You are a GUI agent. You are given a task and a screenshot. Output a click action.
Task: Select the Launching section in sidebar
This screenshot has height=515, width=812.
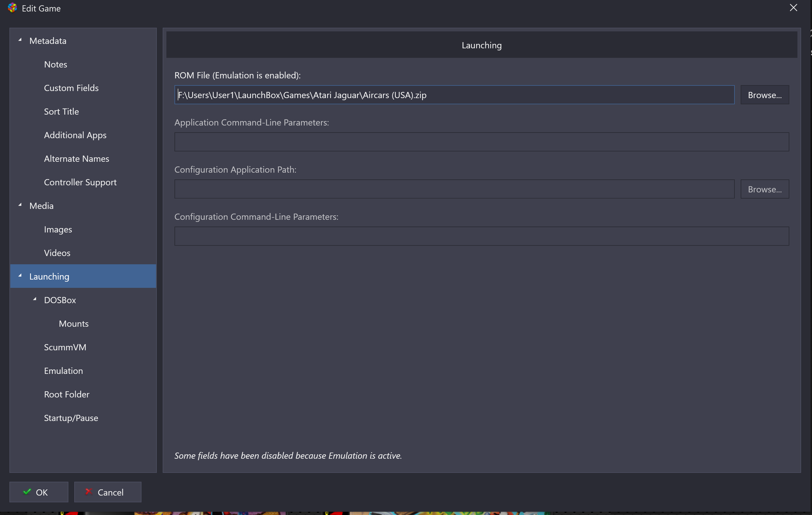83,276
